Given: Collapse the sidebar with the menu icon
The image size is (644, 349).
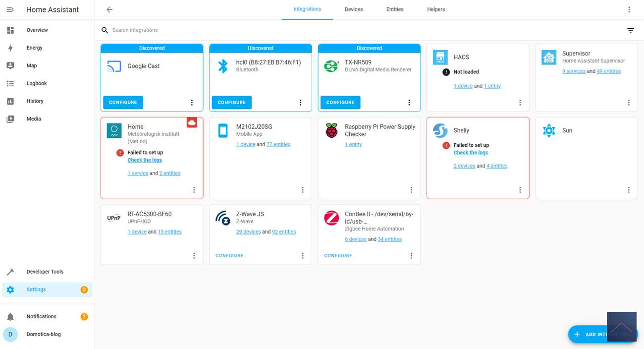Looking at the screenshot, I should click(x=10, y=10).
